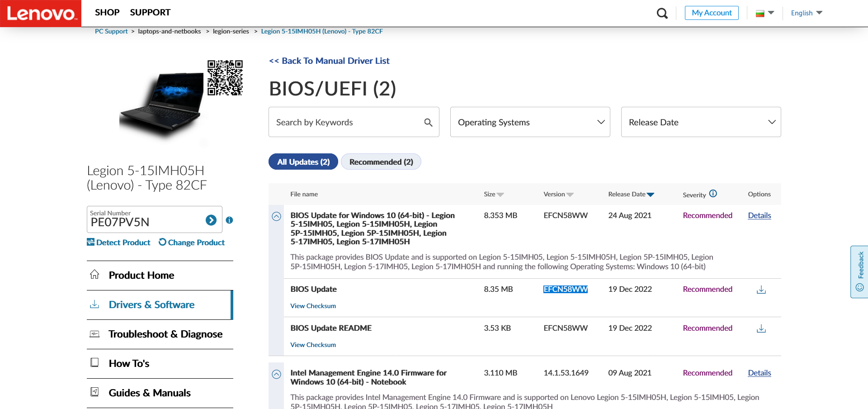
Task: Switch to the Recommended (2) tab
Action: coord(381,162)
